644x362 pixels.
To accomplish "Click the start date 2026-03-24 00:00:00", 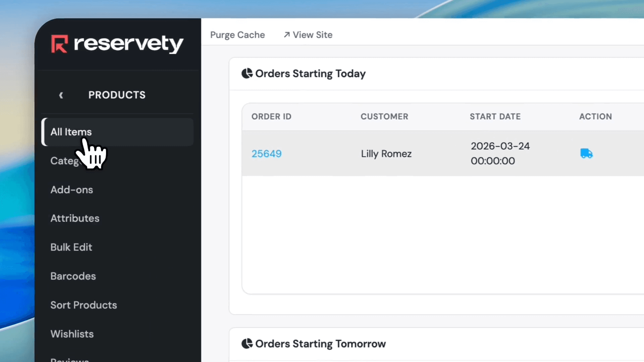I will tap(500, 154).
